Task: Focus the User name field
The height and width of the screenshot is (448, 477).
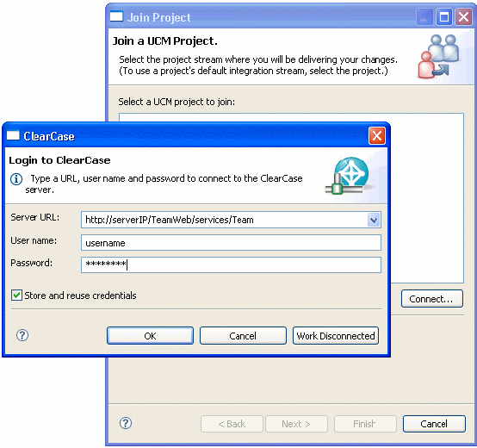Action: coord(231,243)
